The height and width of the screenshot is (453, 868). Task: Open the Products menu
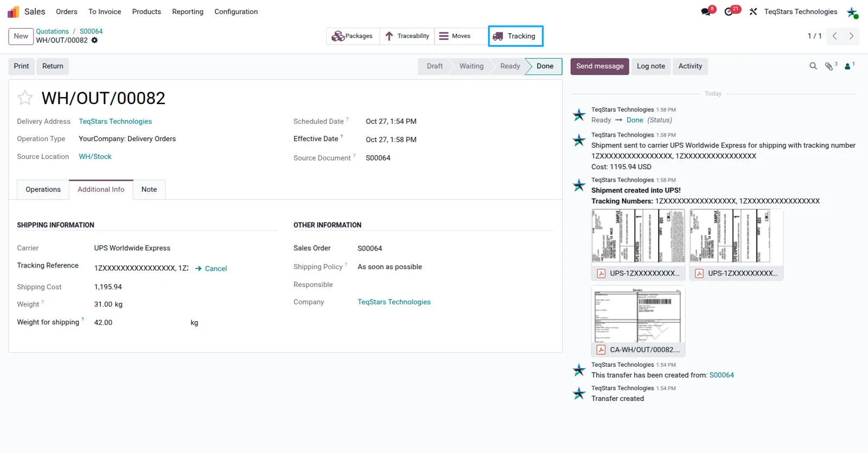(x=146, y=11)
